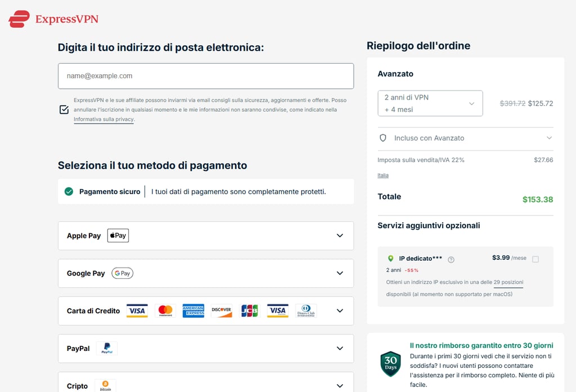
Task: Toggle the email newsletter consent checkbox
Action: pyautogui.click(x=64, y=110)
